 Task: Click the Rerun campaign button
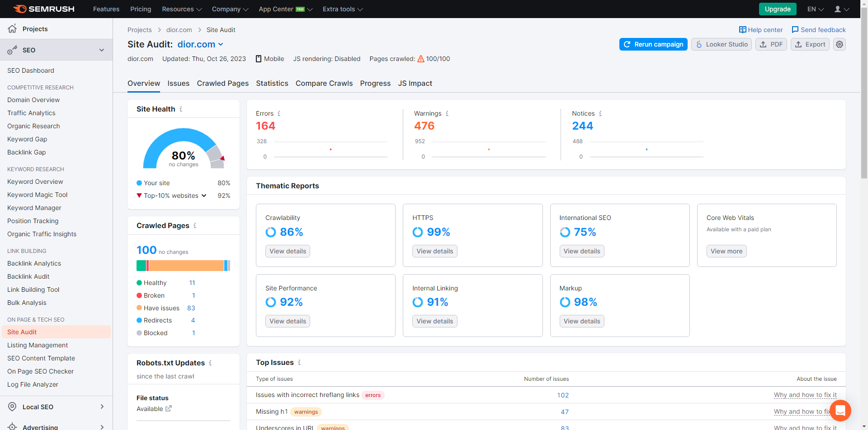point(653,44)
